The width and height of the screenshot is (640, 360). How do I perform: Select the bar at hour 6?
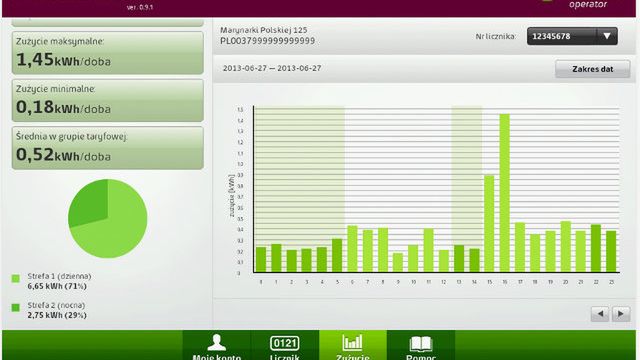point(352,249)
